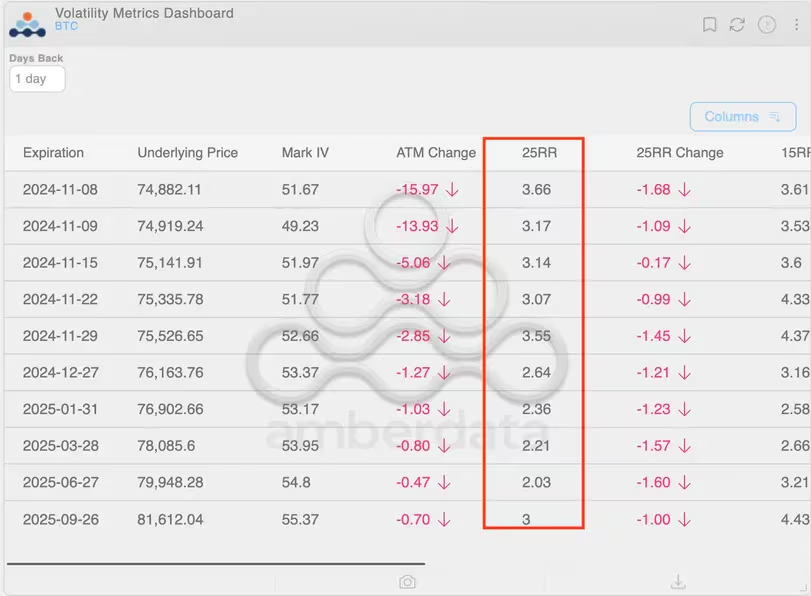Click underlying price 76,902.66
The image size is (811, 596).
(170, 409)
